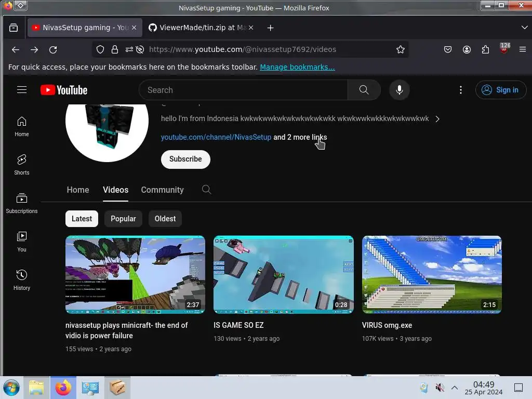Sort videos by Oldest
The image size is (532, 399).
click(x=165, y=219)
